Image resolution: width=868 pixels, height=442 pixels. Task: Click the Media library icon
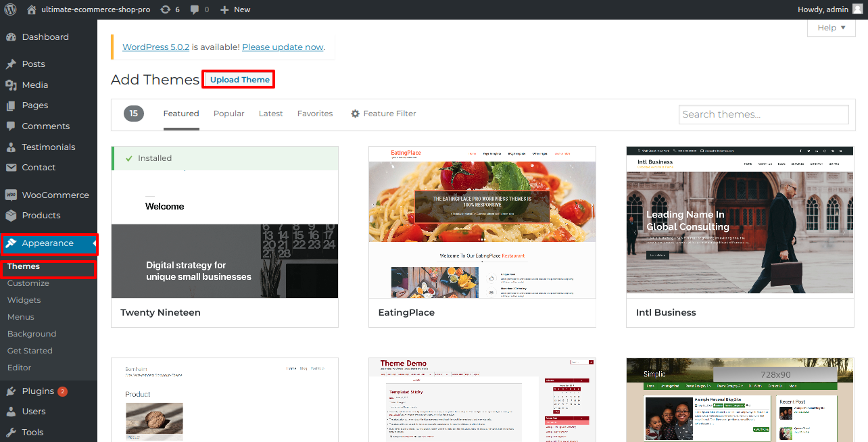[11, 85]
